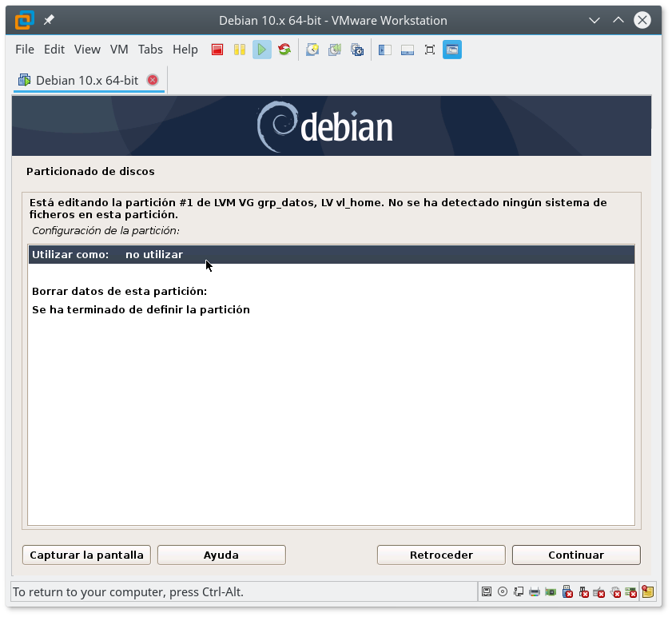Toggle the library sidebar panel icon
672x617 pixels.
click(x=385, y=50)
